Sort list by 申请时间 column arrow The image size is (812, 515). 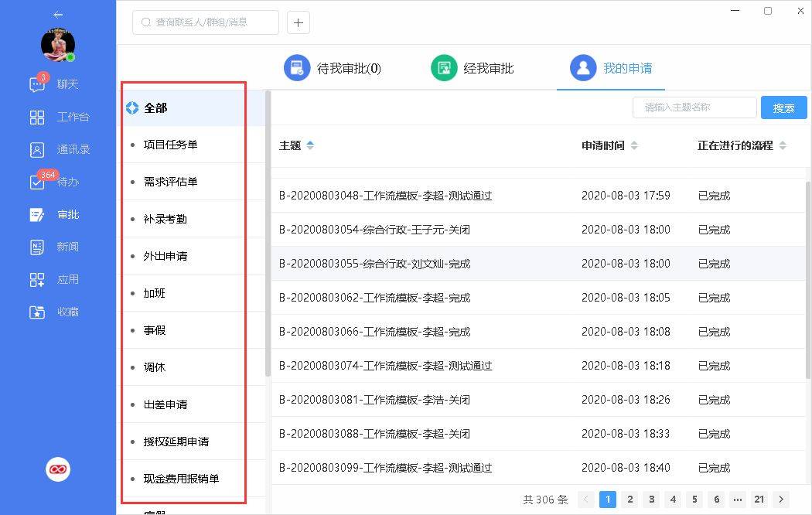point(634,145)
